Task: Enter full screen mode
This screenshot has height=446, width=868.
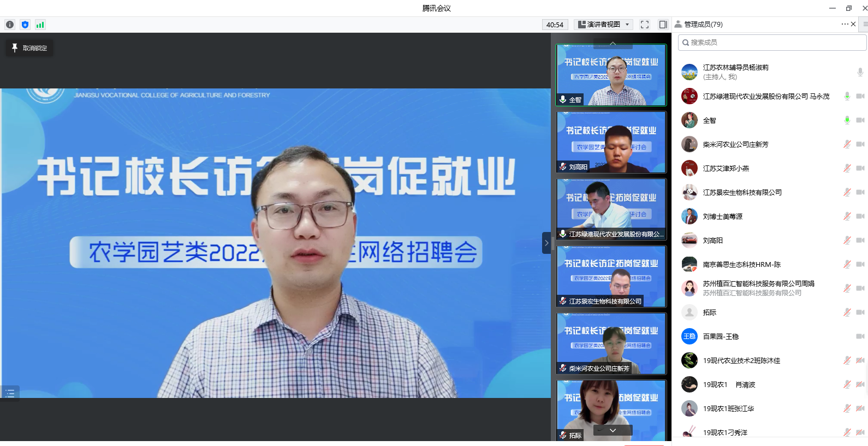Action: click(x=645, y=25)
